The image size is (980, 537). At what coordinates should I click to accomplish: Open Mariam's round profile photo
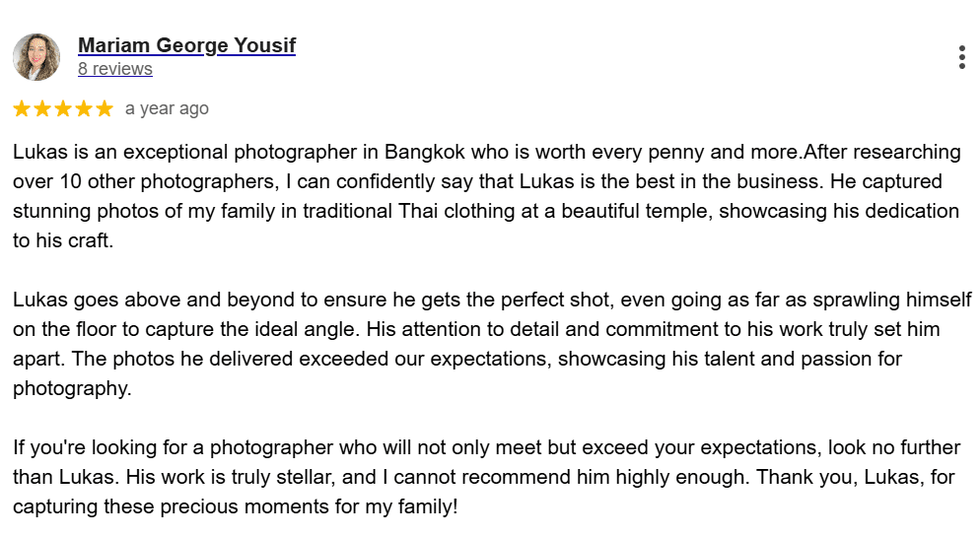(x=36, y=57)
